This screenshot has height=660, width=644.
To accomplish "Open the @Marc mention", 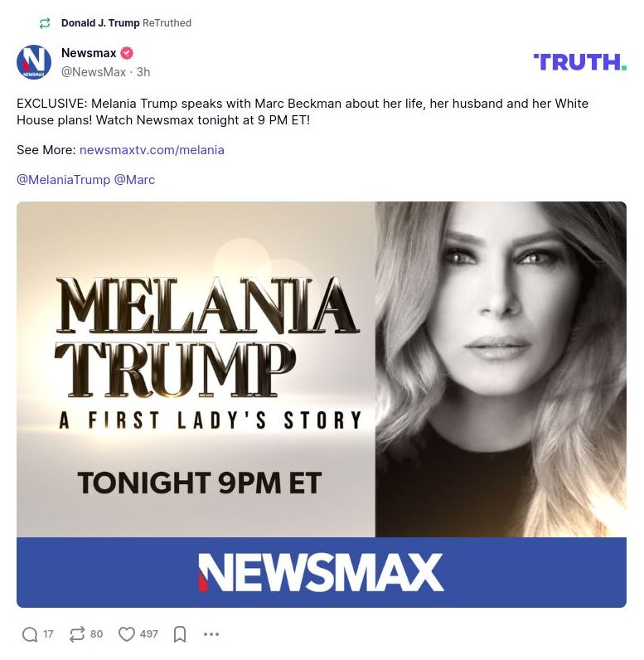I will (x=134, y=180).
